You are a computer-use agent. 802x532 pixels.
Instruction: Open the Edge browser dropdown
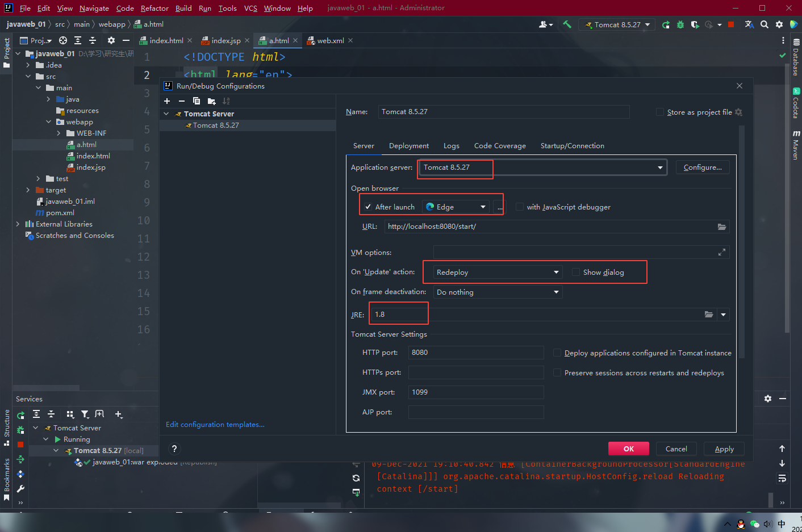pos(456,207)
